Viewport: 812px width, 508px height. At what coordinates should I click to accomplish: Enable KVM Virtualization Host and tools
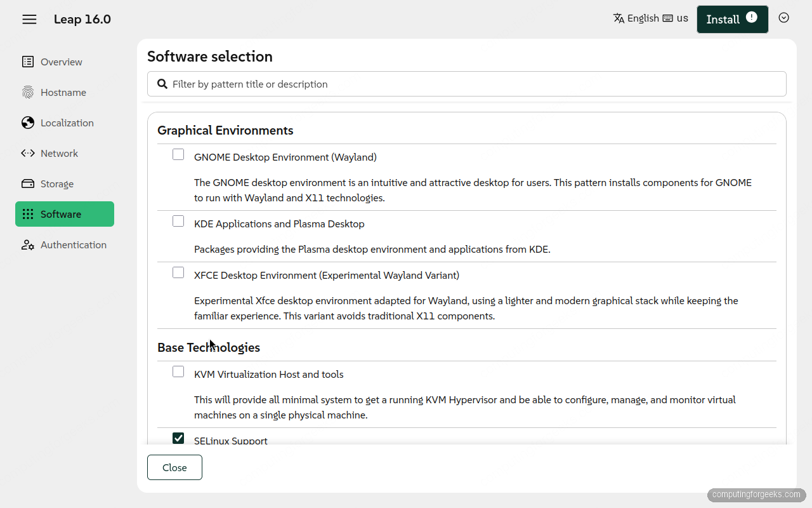point(178,371)
